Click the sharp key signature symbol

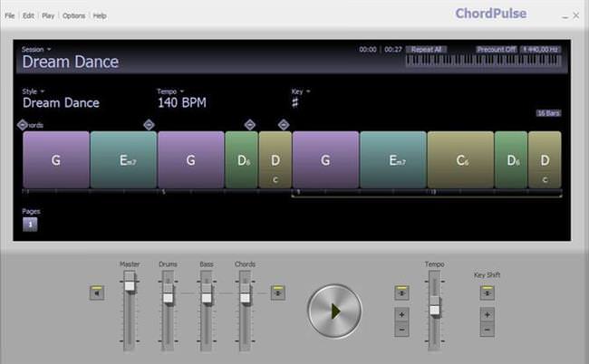(295, 103)
